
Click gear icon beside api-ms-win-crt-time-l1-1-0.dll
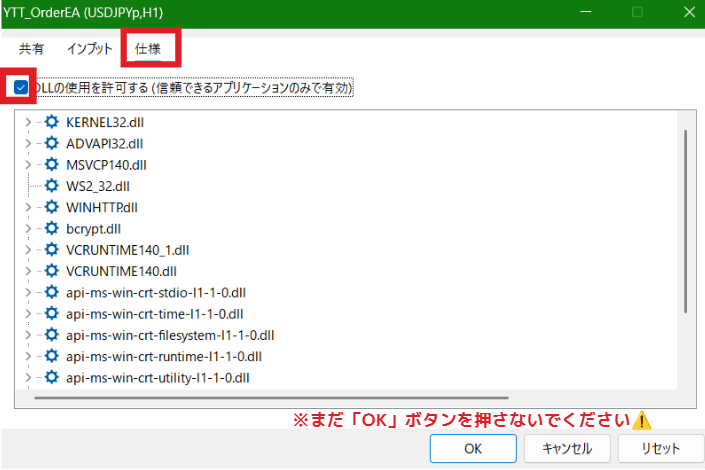[x=52, y=313]
